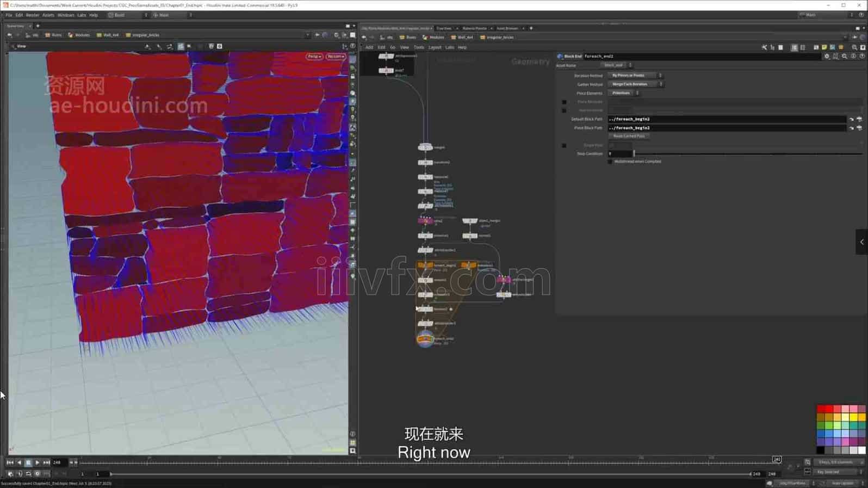The width and height of the screenshot is (868, 488).
Task: Toggle network list view mode icon
Action: (x=795, y=47)
